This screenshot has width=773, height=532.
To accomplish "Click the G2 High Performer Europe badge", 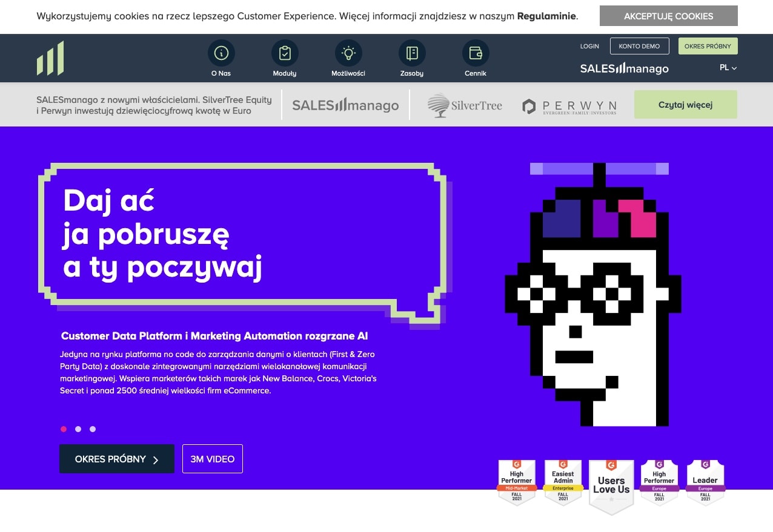I will tap(659, 482).
